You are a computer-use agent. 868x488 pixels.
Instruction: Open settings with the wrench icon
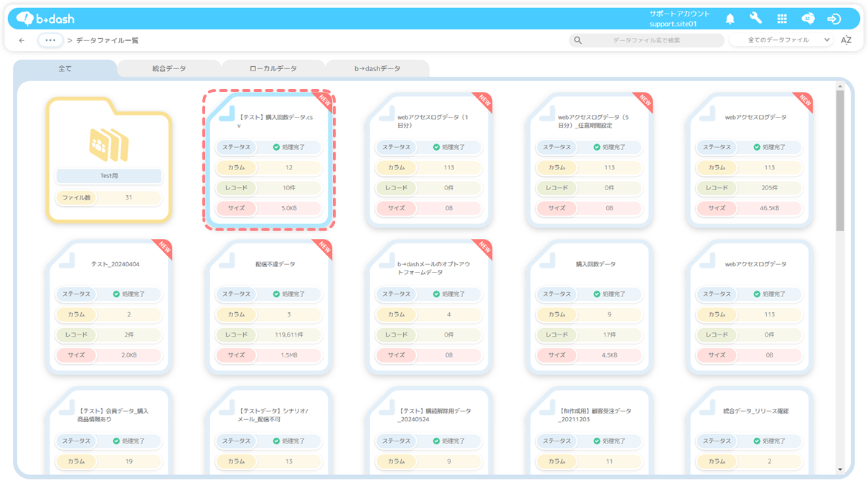pyautogui.click(x=756, y=19)
